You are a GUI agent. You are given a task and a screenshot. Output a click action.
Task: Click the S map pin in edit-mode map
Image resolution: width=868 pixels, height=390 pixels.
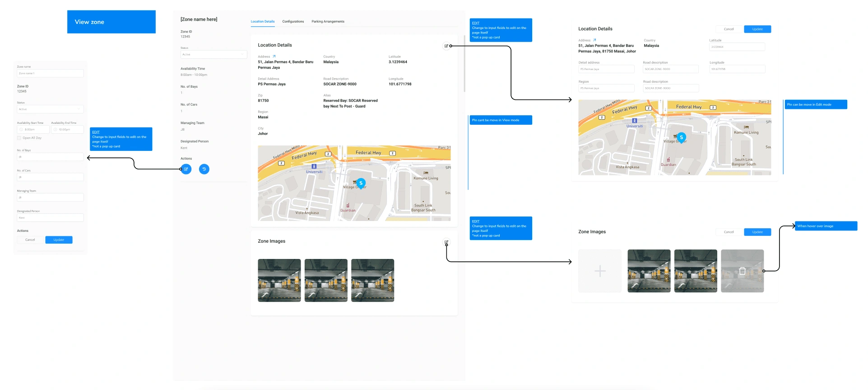[681, 137]
